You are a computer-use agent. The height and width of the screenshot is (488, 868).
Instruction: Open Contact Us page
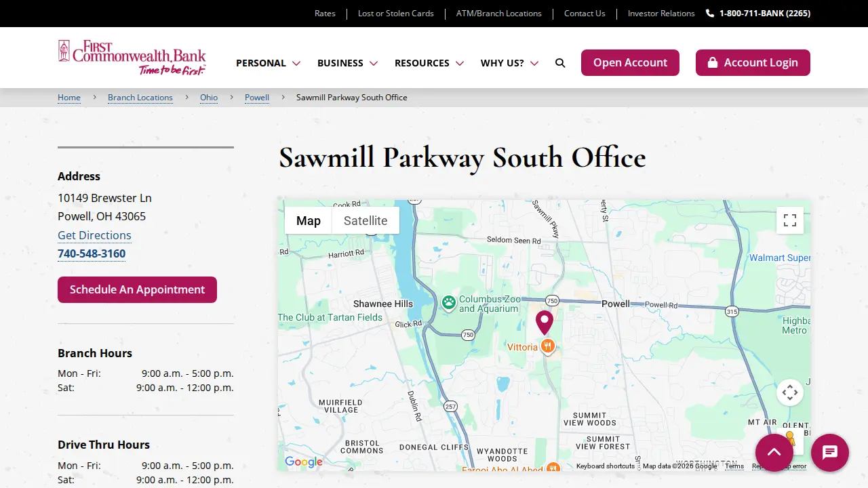click(585, 14)
